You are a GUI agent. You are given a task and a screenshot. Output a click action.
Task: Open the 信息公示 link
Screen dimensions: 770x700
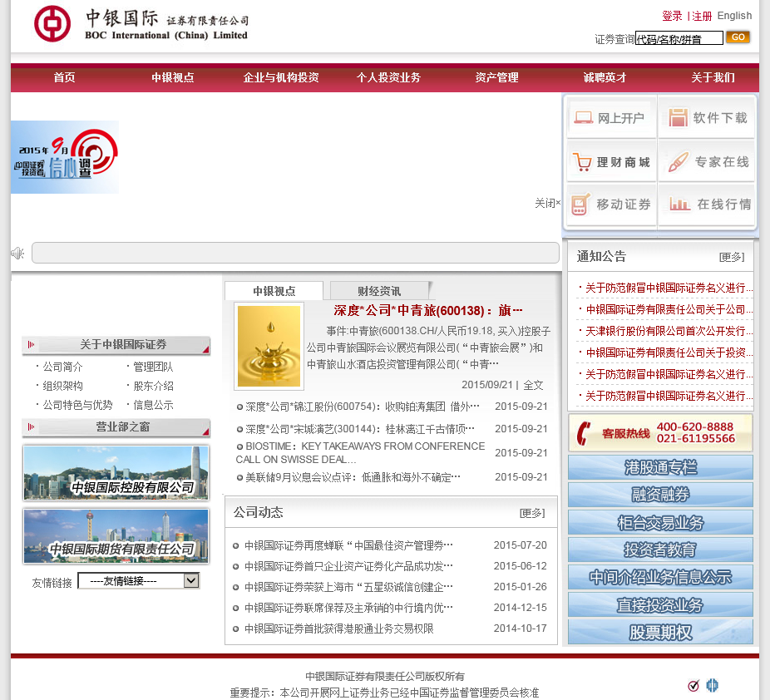click(153, 405)
